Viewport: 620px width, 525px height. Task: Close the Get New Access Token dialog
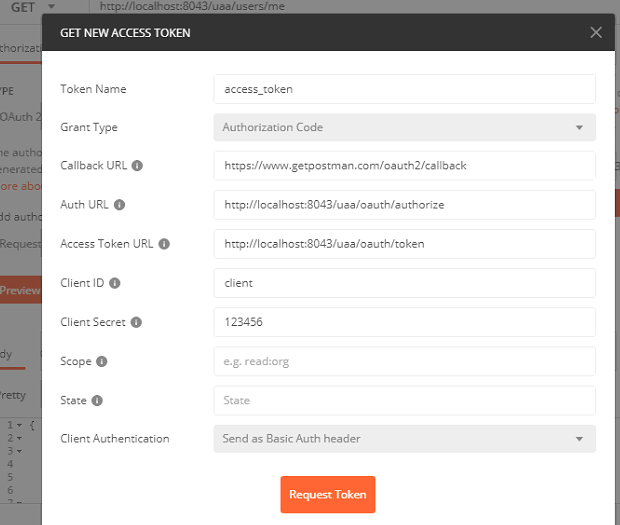pos(596,32)
